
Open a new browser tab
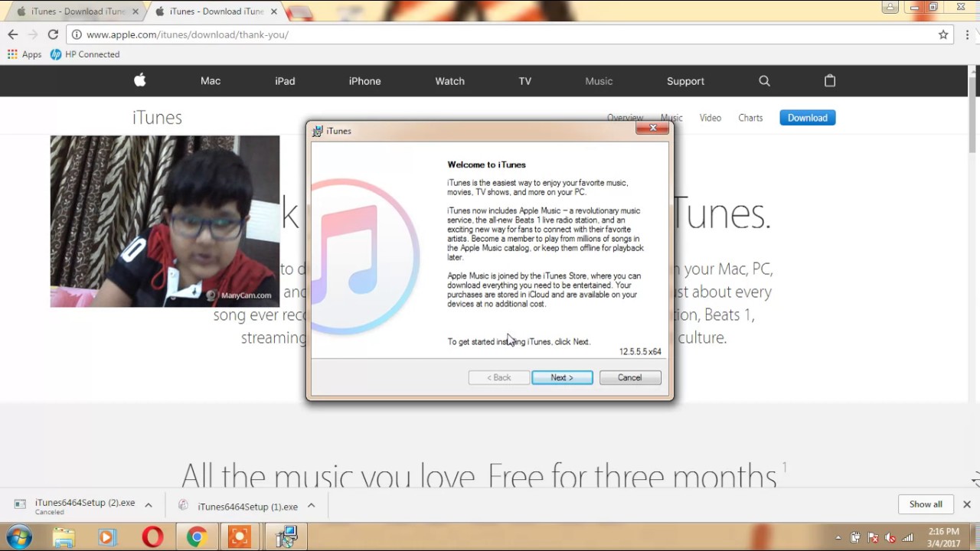tap(300, 12)
